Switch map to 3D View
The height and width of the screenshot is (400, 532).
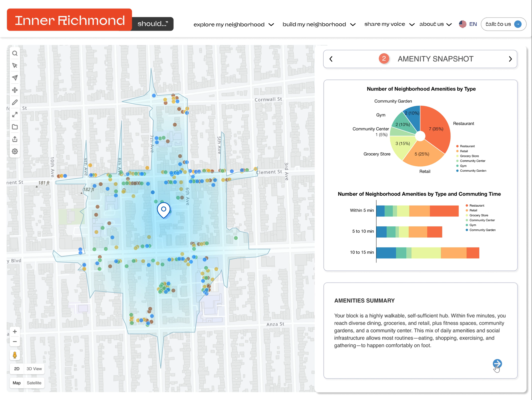(34, 369)
